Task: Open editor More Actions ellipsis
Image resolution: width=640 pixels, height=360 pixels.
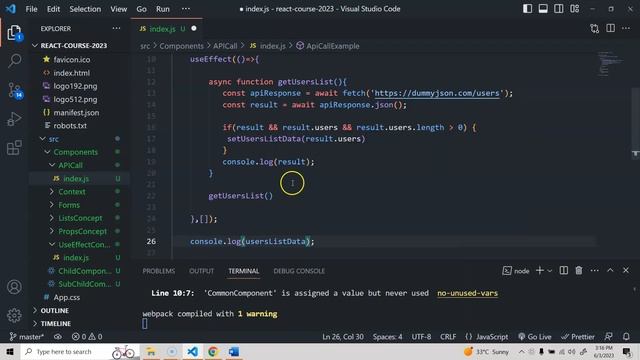Action: [x=626, y=28]
